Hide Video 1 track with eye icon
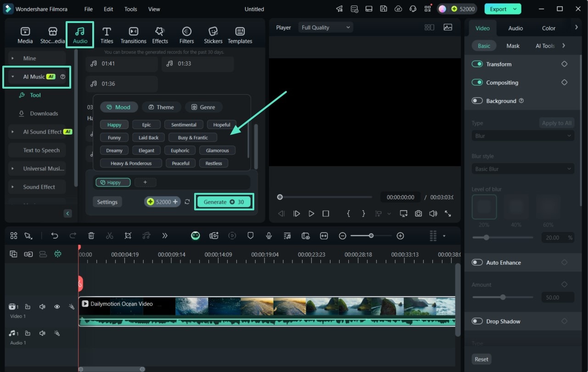 [57, 307]
